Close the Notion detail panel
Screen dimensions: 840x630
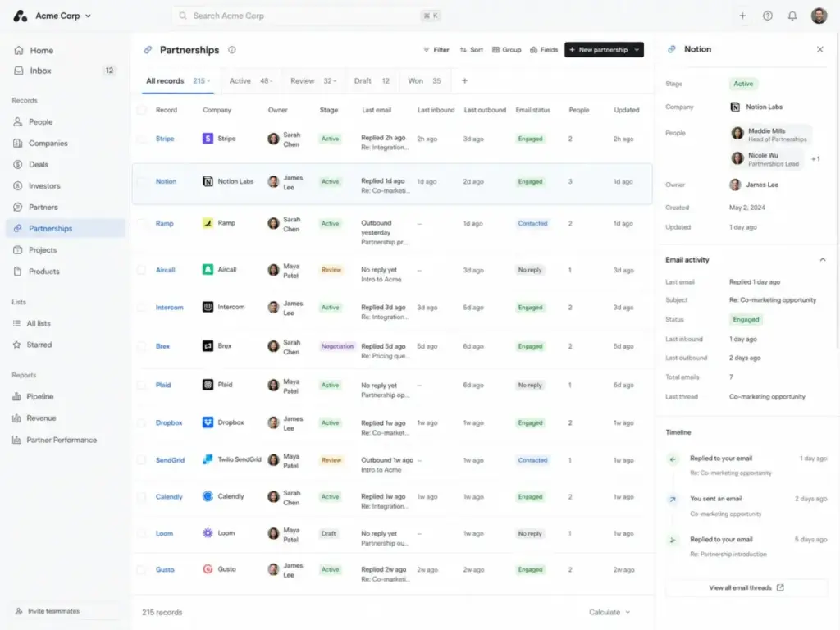820,49
